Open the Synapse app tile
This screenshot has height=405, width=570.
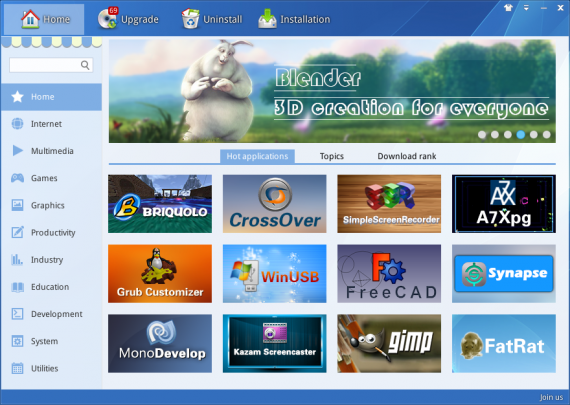point(504,273)
